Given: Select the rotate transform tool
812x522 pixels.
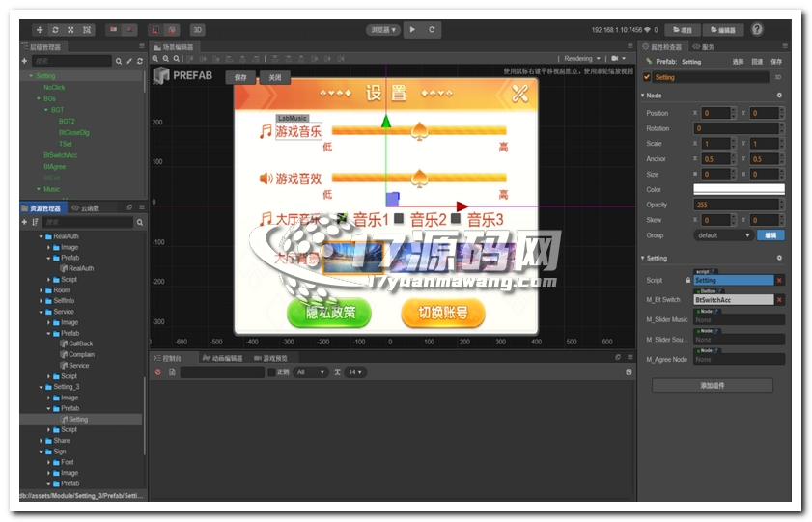Looking at the screenshot, I should pos(55,30).
